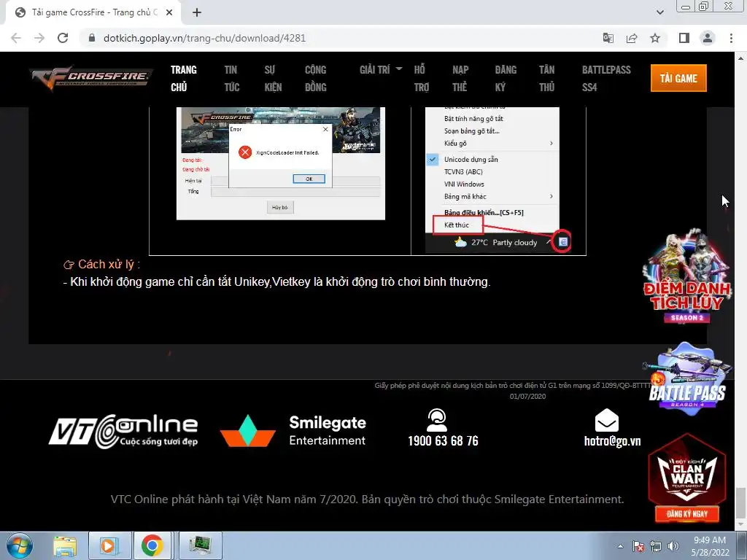Reload the page with the refresh icon
747x560 pixels.
coord(63,38)
